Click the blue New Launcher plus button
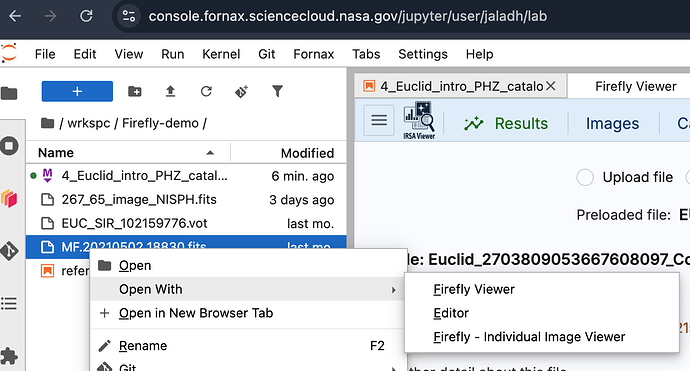The width and height of the screenshot is (690, 371). tap(77, 91)
